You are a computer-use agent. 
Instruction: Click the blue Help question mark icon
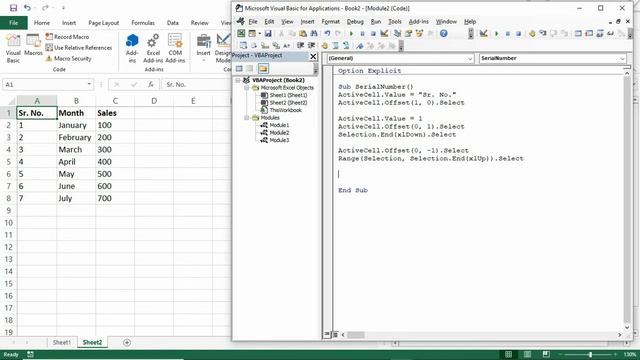pos(444,33)
